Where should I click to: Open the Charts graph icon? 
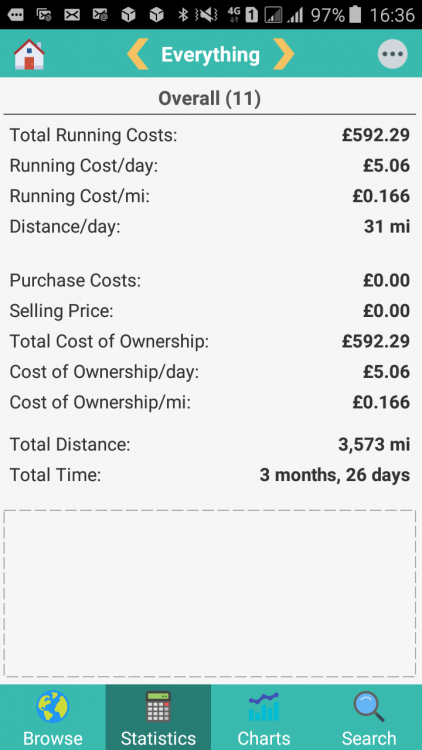click(x=264, y=706)
